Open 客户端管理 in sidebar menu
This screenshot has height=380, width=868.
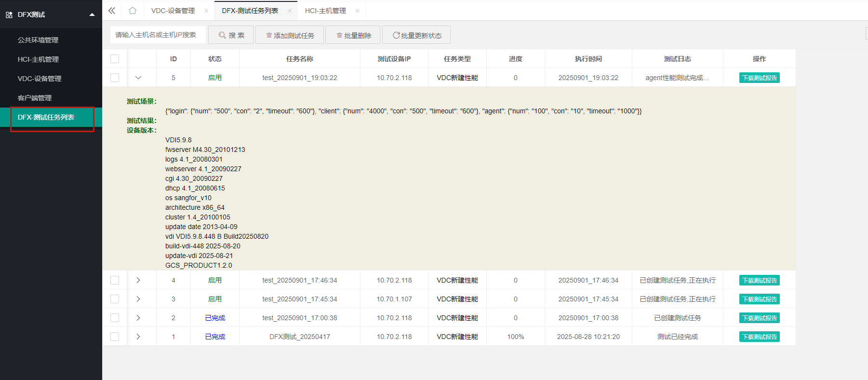[35, 98]
